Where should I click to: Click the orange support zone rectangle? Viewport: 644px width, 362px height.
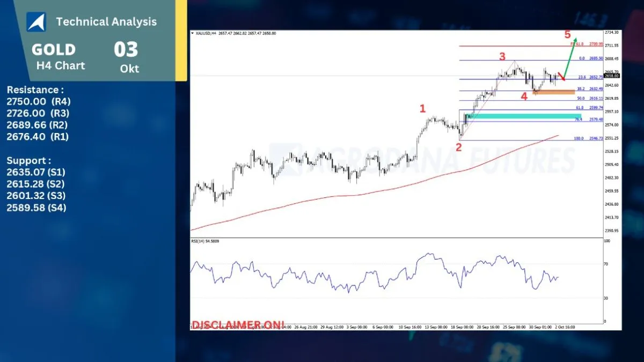(x=553, y=92)
